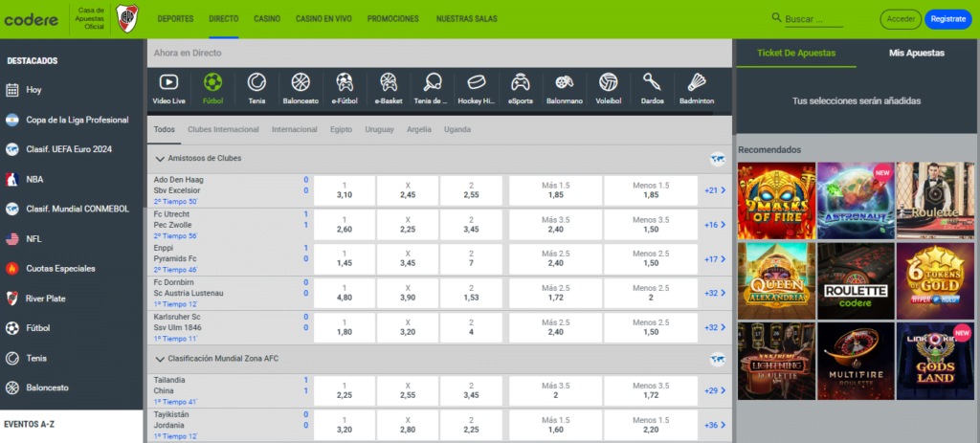Open the DEPORTES menu
The width and height of the screenshot is (980, 443).
pyautogui.click(x=176, y=19)
